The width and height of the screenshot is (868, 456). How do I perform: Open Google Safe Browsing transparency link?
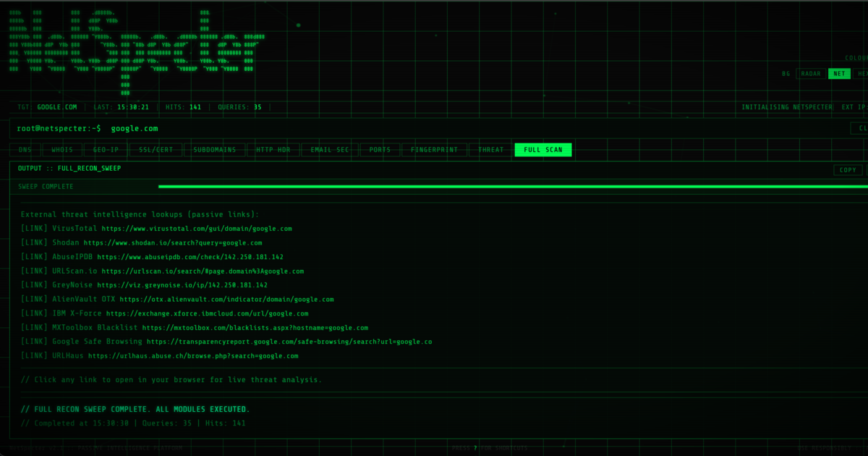tap(289, 342)
